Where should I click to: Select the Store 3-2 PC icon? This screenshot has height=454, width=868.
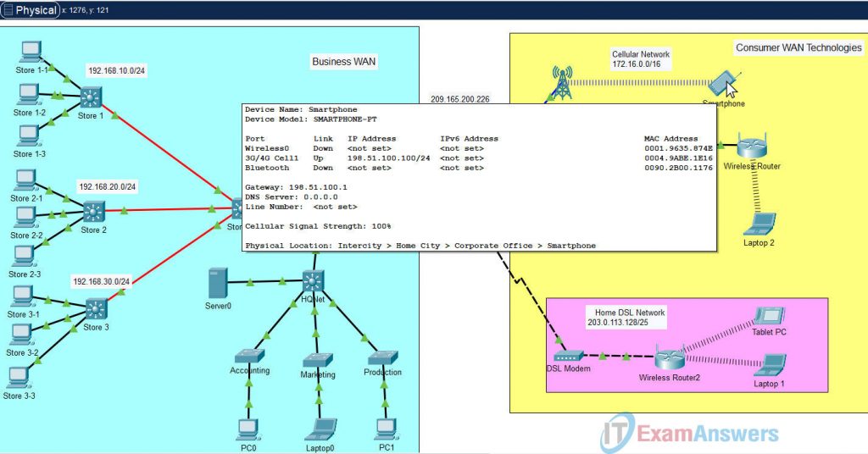pyautogui.click(x=21, y=335)
